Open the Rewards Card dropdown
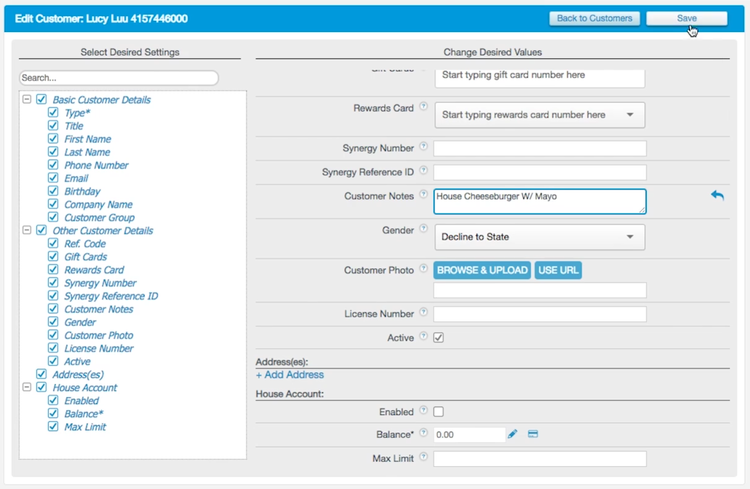The height and width of the screenshot is (489, 750). coord(540,115)
